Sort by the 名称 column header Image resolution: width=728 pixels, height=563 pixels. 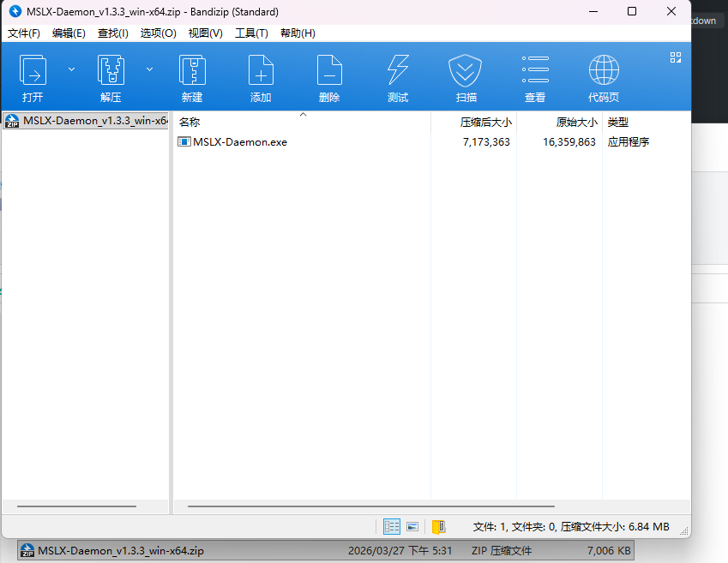[302, 122]
